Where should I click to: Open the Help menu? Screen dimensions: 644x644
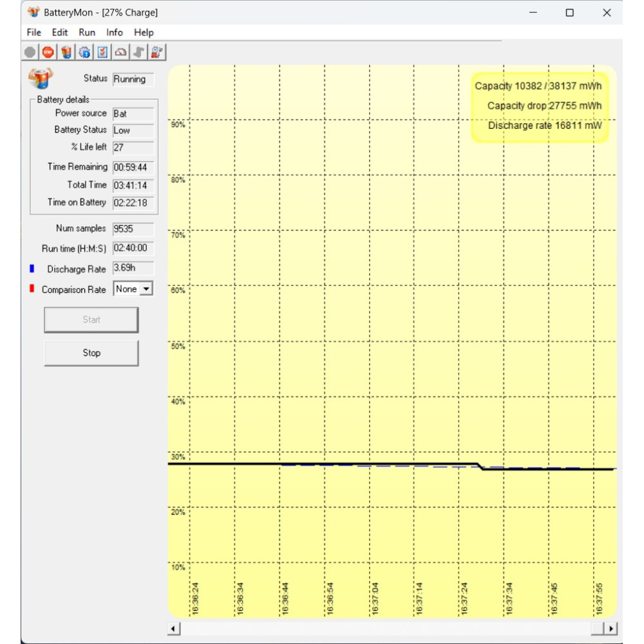[144, 32]
